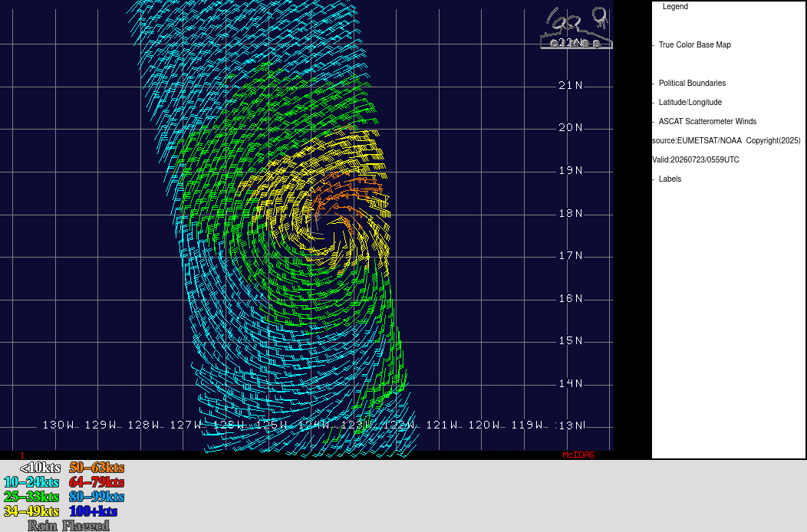Image resolution: width=807 pixels, height=532 pixels.
Task: Click the light blue 80-99kts wind speed key
Action: tap(97, 497)
